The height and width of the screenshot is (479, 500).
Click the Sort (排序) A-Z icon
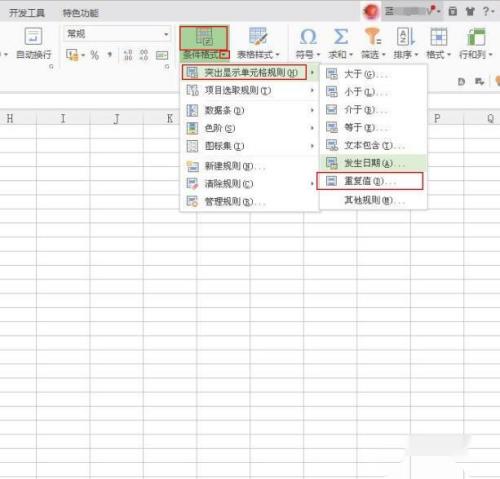point(406,36)
